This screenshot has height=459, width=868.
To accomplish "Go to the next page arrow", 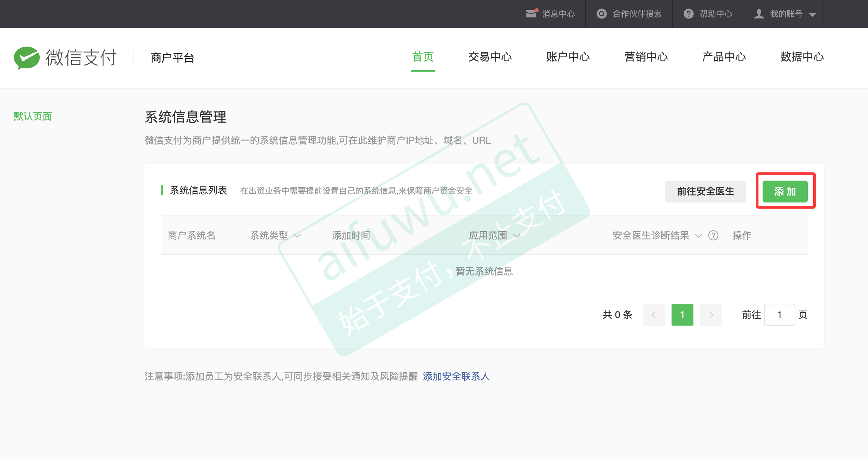I will 711,315.
